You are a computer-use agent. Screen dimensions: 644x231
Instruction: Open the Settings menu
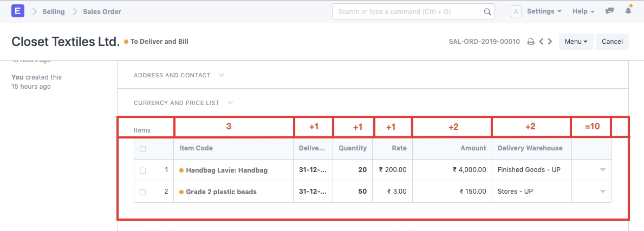pos(544,11)
